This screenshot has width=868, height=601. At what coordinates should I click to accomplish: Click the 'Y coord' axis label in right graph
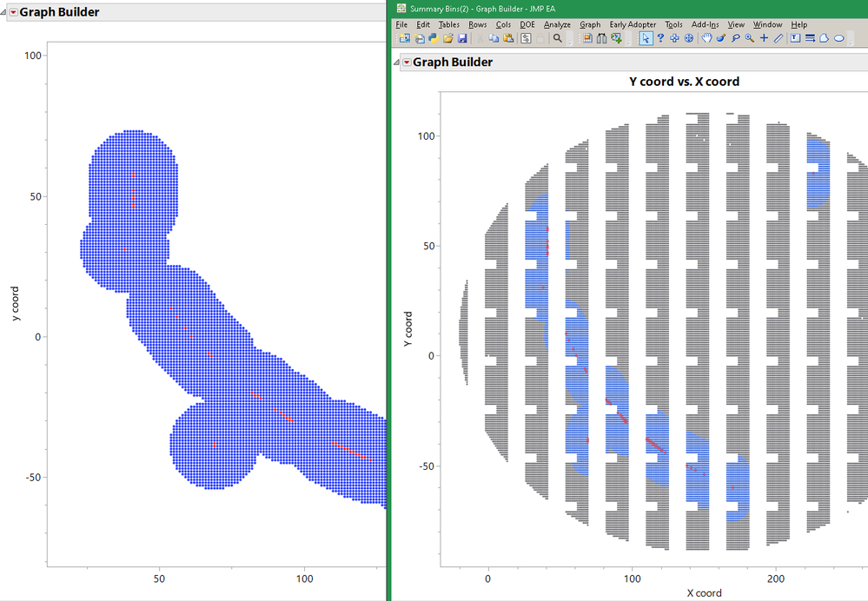[408, 328]
